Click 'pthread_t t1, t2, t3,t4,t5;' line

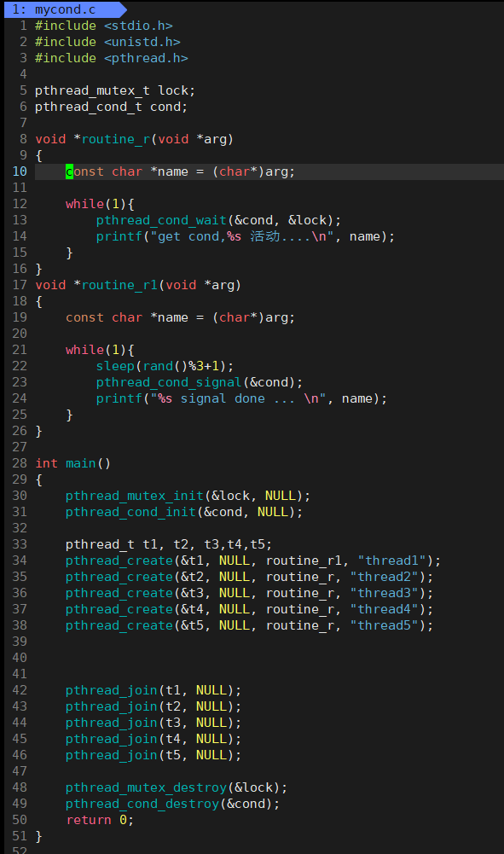pos(169,544)
